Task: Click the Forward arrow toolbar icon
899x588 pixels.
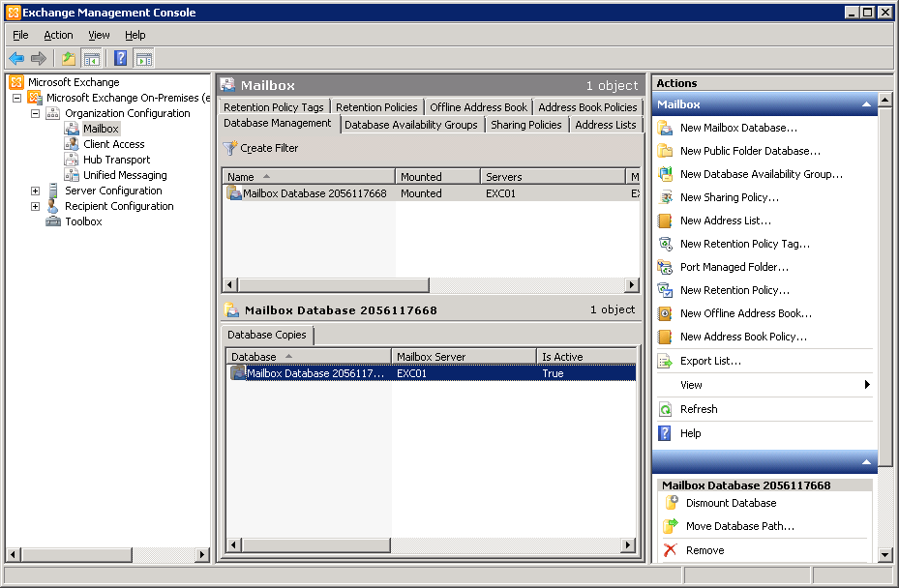Action: (39, 58)
